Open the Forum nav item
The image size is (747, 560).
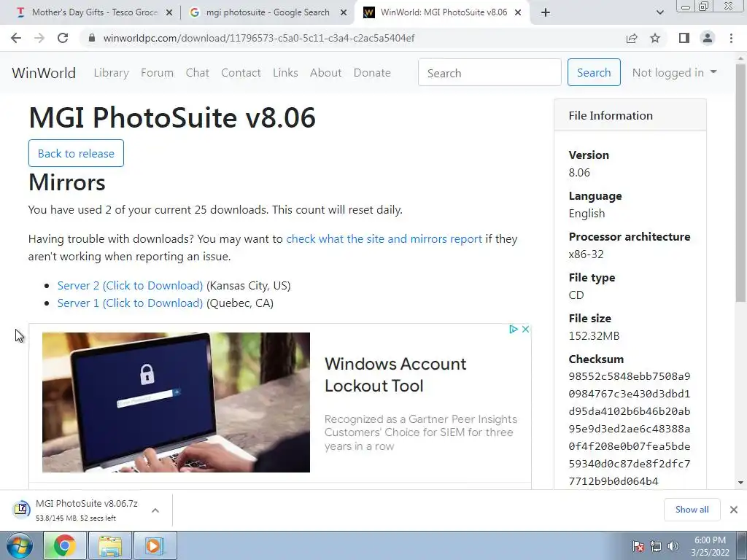tap(158, 73)
